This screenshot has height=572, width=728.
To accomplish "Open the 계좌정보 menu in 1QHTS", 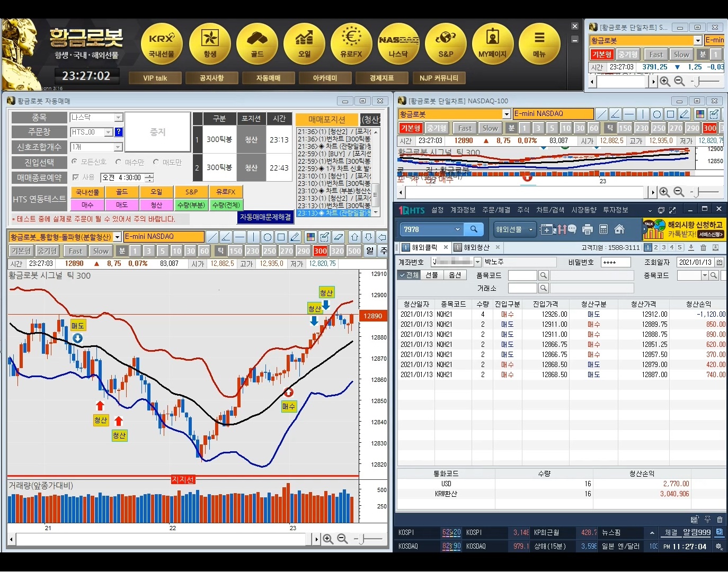I will click(463, 210).
